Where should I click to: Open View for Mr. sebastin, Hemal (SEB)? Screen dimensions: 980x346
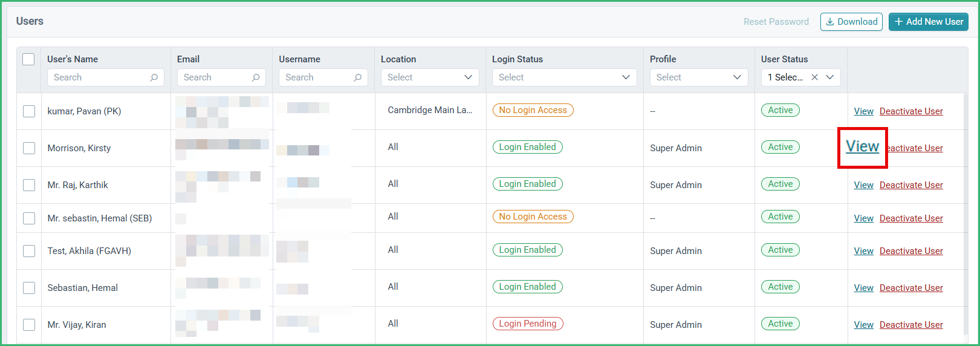pos(863,218)
